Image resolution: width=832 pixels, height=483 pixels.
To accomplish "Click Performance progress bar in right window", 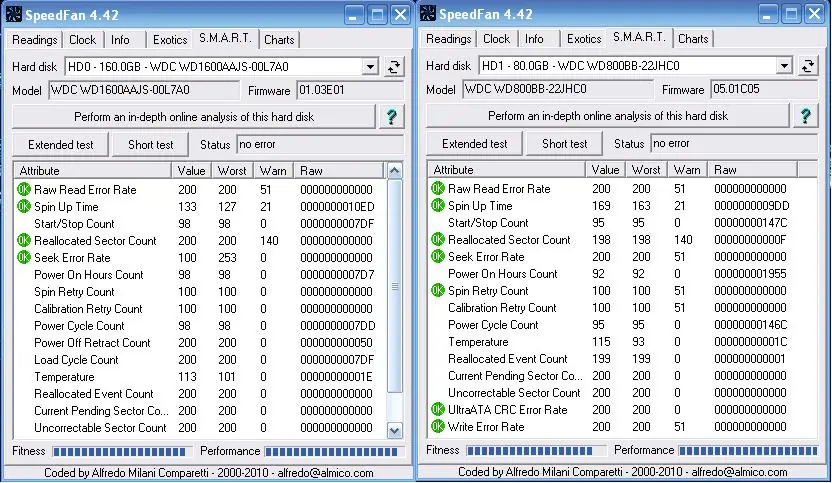I will (x=748, y=451).
